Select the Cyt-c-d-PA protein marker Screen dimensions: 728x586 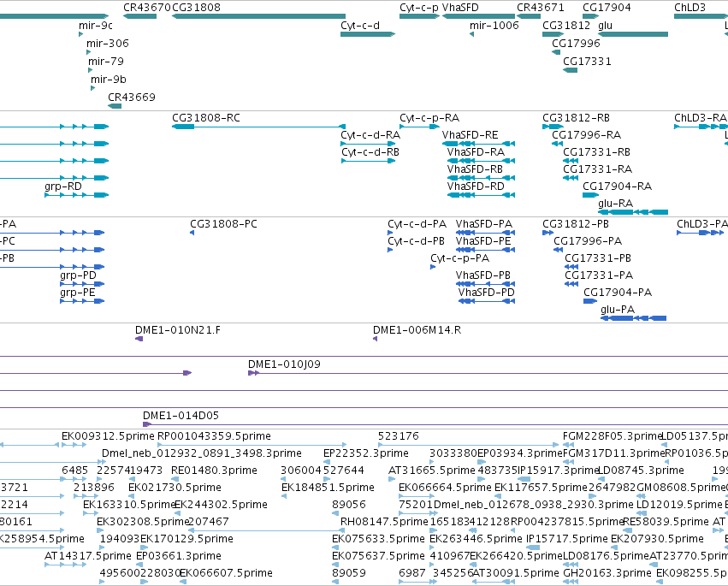390,233
